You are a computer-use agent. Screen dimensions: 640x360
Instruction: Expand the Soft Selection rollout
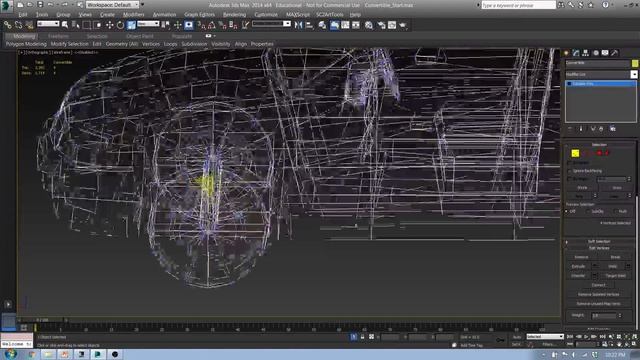click(599, 242)
